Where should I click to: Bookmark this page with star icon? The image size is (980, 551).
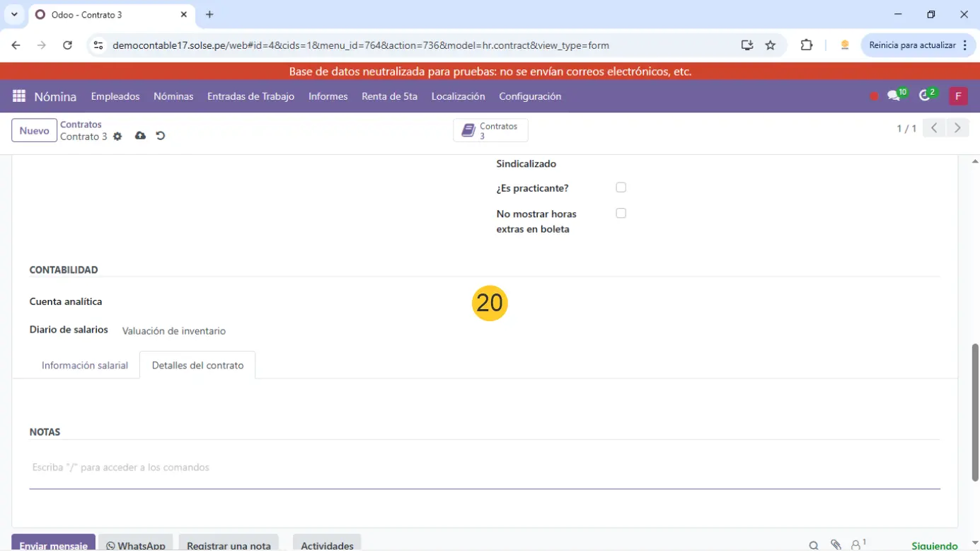pos(771,45)
